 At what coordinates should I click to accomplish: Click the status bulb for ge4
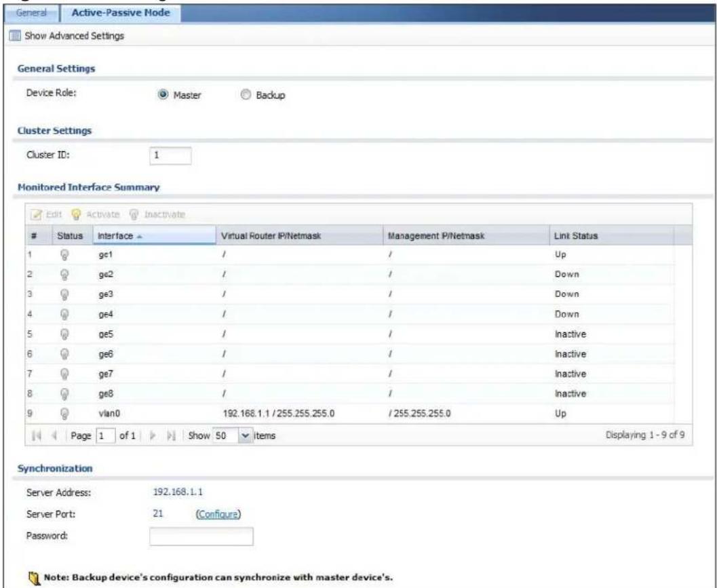[x=64, y=314]
